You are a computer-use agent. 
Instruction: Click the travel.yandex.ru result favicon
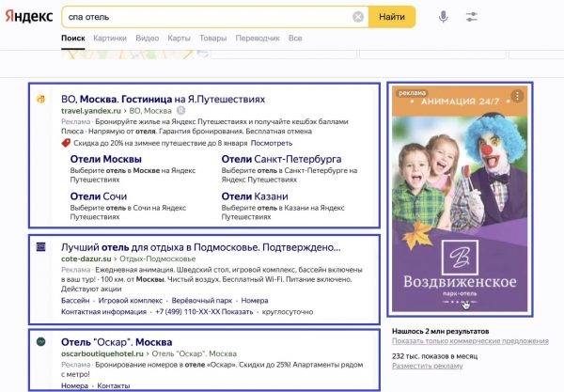coord(40,99)
